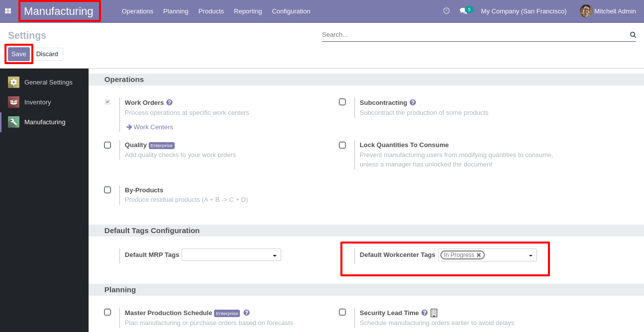Click the search magnifier icon
The height and width of the screenshot is (332, 644).
tap(633, 35)
